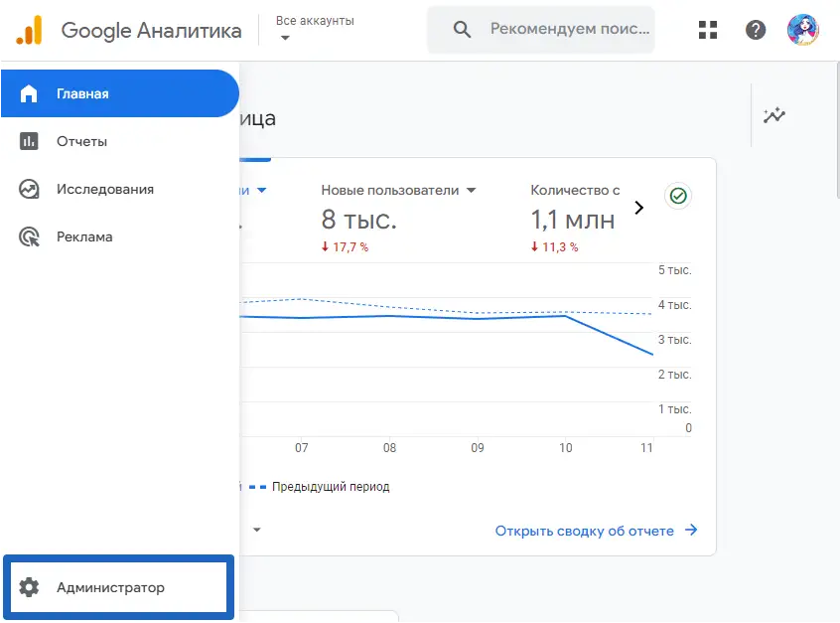Open the Insights sparkline icon

(x=774, y=115)
